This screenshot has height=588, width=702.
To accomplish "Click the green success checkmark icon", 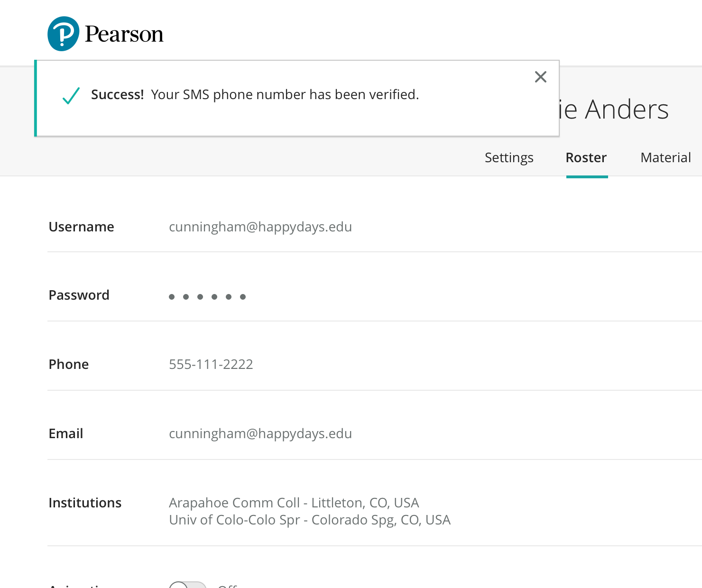I will [71, 95].
